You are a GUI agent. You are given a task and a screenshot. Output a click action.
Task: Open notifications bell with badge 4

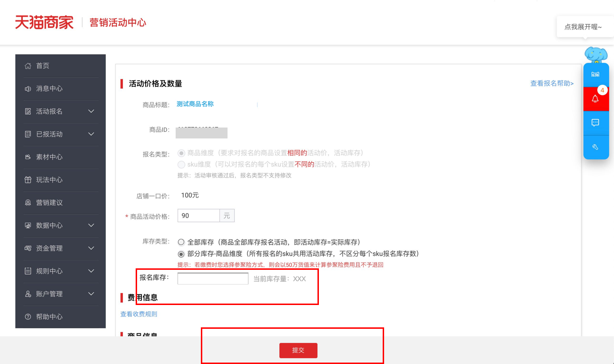point(595,99)
